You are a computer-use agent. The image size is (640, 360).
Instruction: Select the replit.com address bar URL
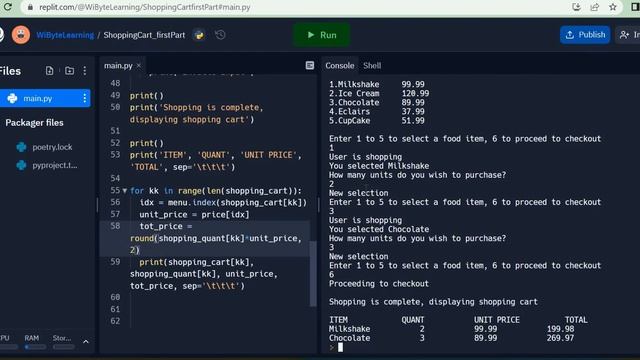(x=144, y=7)
